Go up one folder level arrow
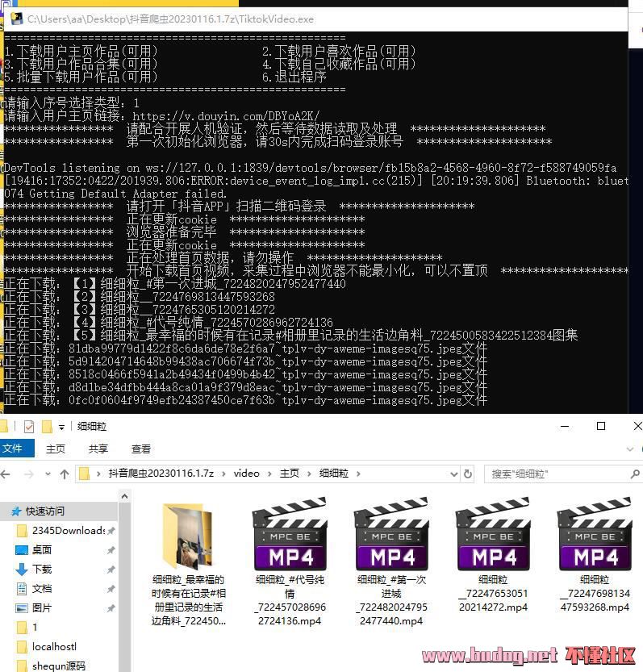 tap(65, 474)
